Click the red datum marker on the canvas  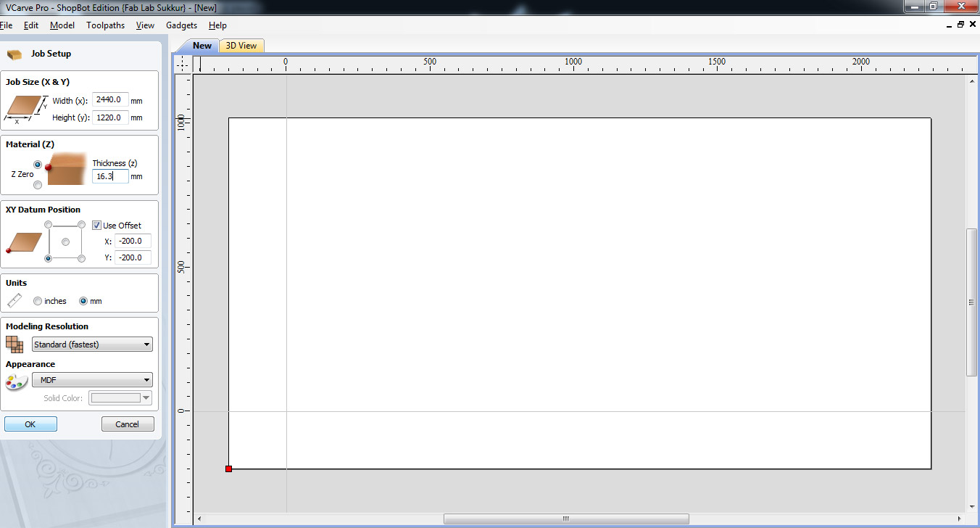click(x=228, y=469)
